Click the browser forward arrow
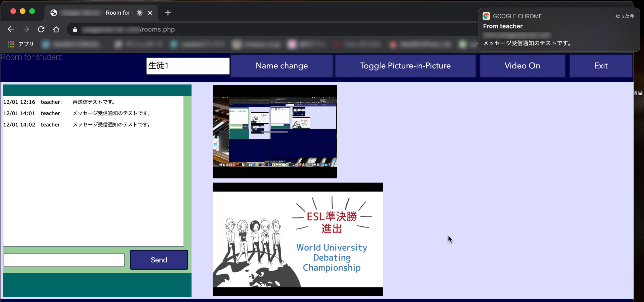Screen dimensions: 644x302 (26, 29)
